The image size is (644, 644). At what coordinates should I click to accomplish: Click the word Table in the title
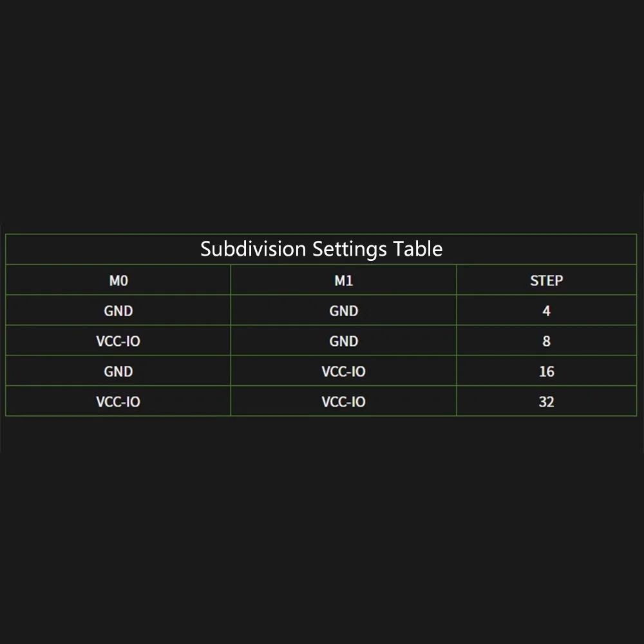(x=420, y=249)
